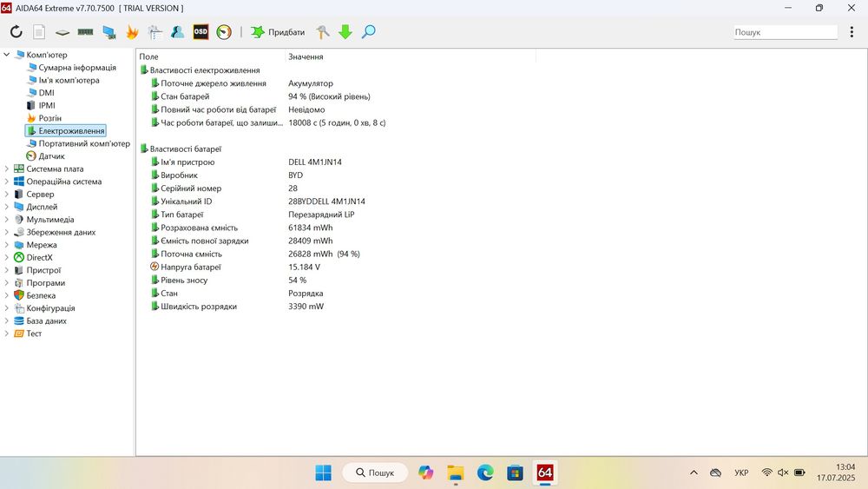Screen dimensions: 868x489
Task: Open the three-dot main menu
Action: click(x=852, y=32)
